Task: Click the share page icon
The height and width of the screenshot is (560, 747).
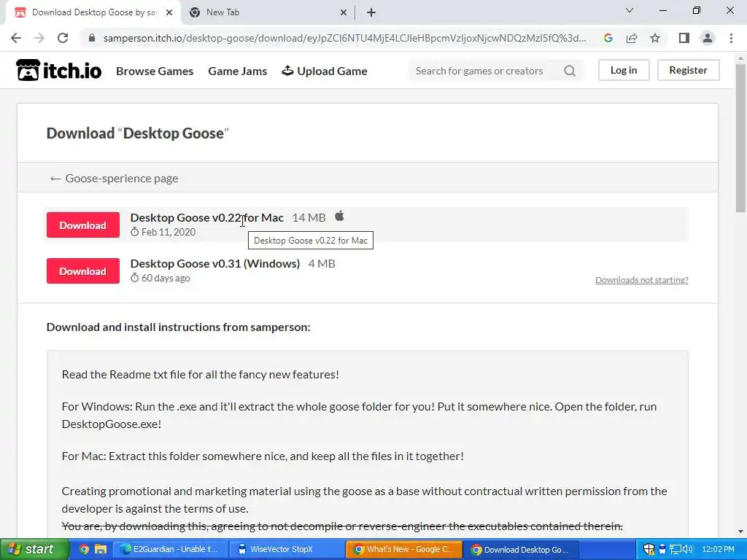Action: 632,38
